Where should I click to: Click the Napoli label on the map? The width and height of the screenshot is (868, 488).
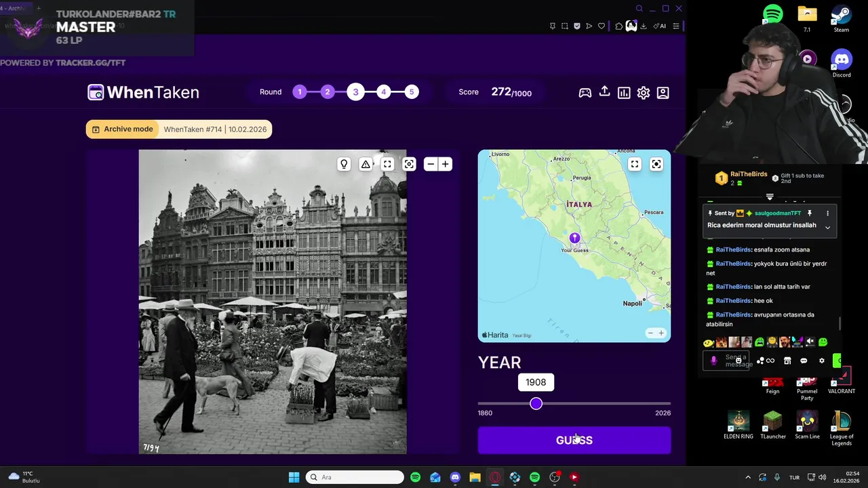(632, 304)
